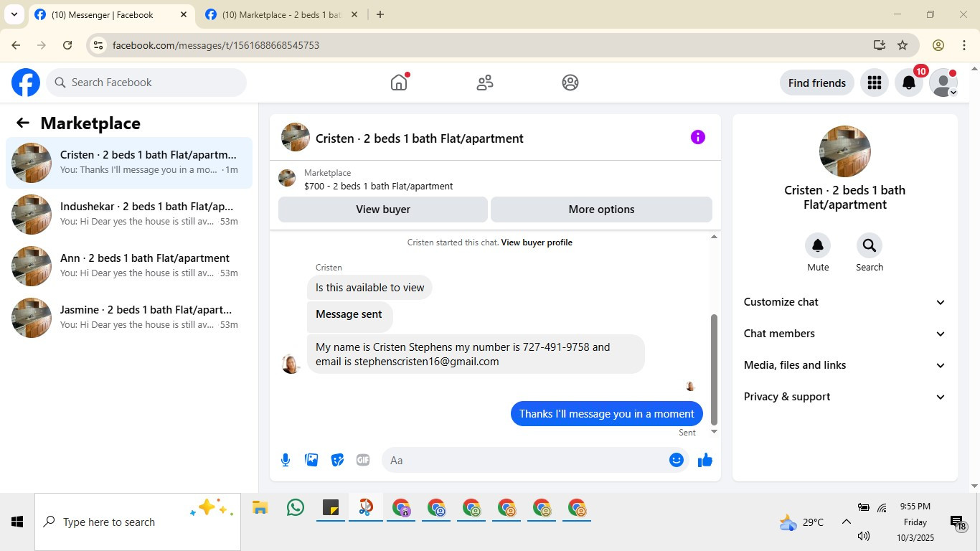The height and width of the screenshot is (551, 980).
Task: Open the Groups icon in top navigation
Action: pyautogui.click(x=570, y=83)
